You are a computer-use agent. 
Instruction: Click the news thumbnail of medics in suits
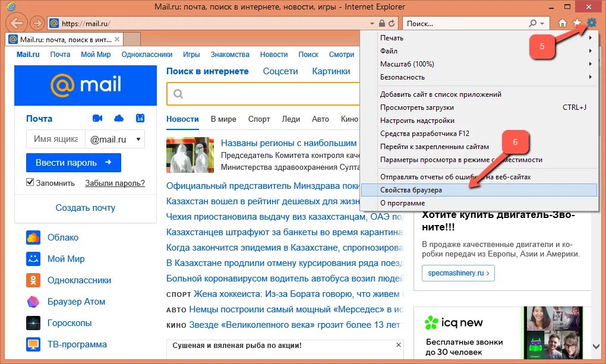190,155
